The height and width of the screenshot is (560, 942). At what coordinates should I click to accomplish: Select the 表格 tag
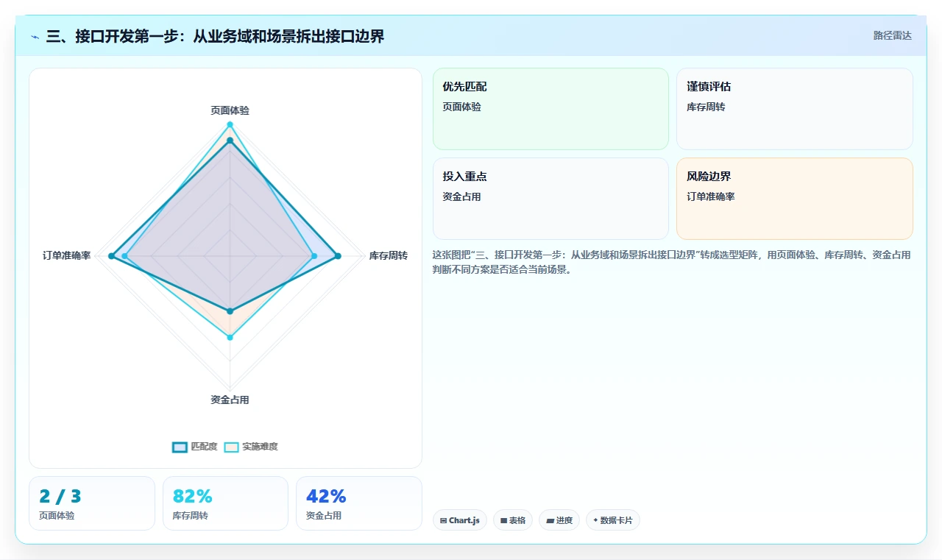513,520
